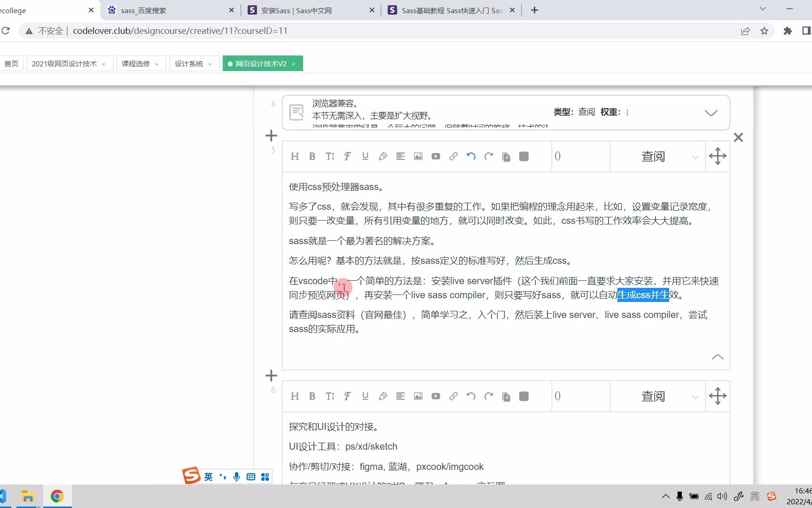Choose font family icon in block 6

pyautogui.click(x=347, y=397)
